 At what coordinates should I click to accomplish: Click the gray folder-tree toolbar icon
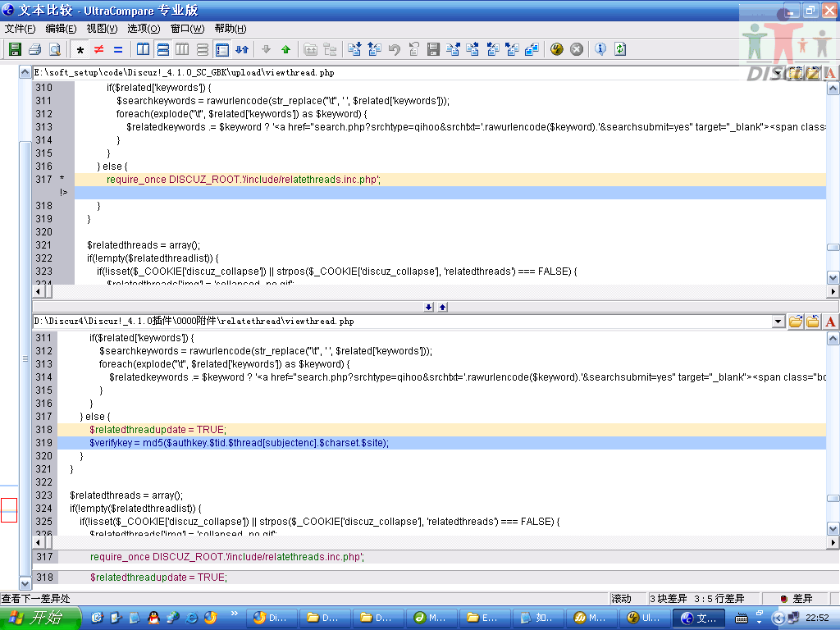coord(331,50)
